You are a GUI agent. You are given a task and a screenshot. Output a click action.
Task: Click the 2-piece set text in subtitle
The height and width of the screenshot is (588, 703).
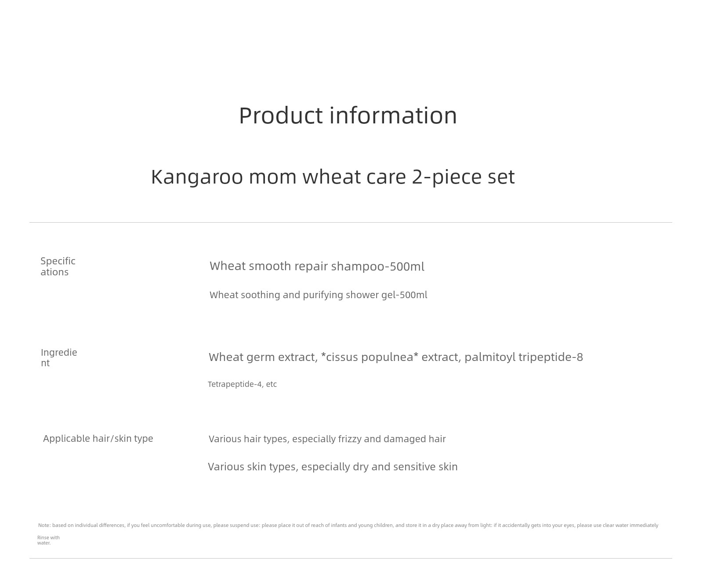click(x=463, y=177)
